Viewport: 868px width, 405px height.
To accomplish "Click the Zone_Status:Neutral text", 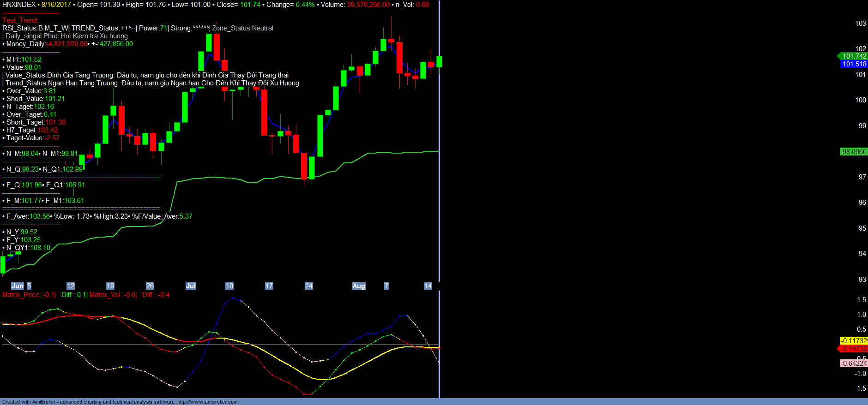I will tap(243, 28).
